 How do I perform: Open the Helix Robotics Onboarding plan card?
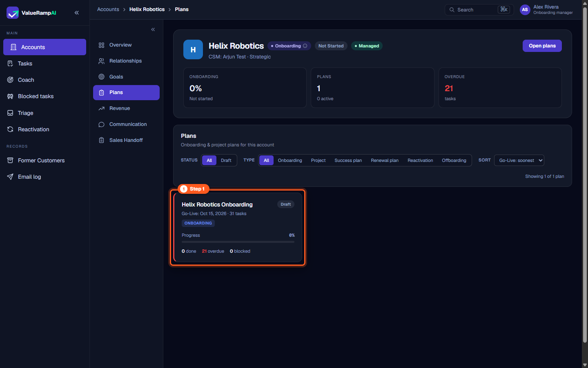pyautogui.click(x=238, y=227)
